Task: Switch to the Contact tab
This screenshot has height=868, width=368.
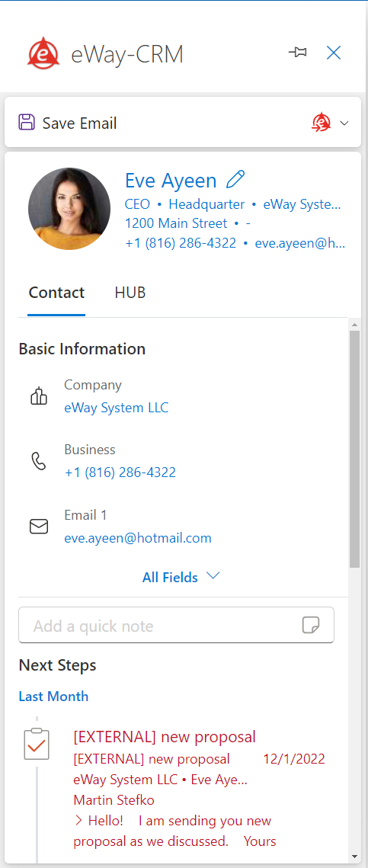Action: pyautogui.click(x=56, y=293)
